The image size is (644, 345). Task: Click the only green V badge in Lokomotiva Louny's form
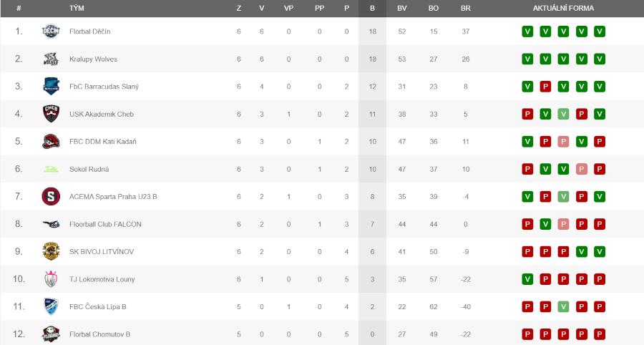[527, 279]
